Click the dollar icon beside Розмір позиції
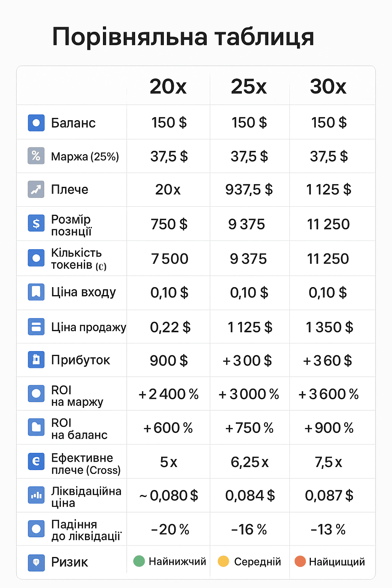The image size is (392, 588). pyautogui.click(x=36, y=223)
